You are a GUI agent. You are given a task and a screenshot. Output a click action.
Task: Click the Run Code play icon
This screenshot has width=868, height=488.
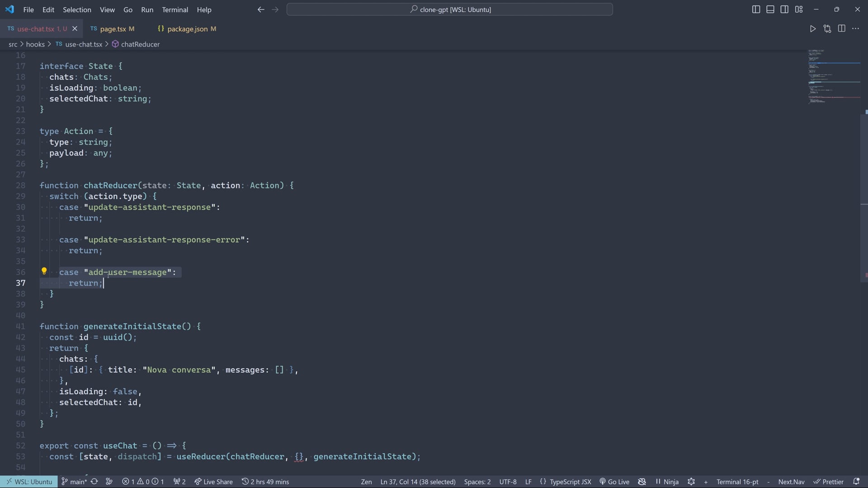tap(812, 29)
